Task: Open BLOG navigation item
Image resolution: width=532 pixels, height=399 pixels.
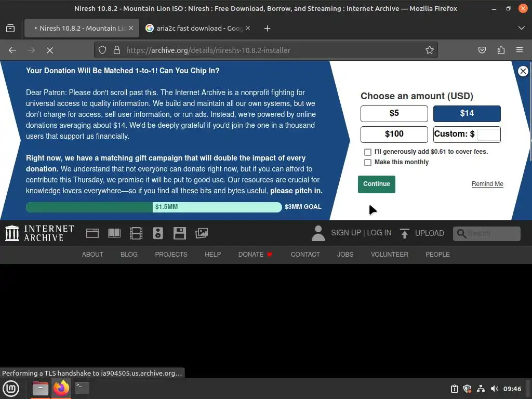Action: (x=129, y=255)
